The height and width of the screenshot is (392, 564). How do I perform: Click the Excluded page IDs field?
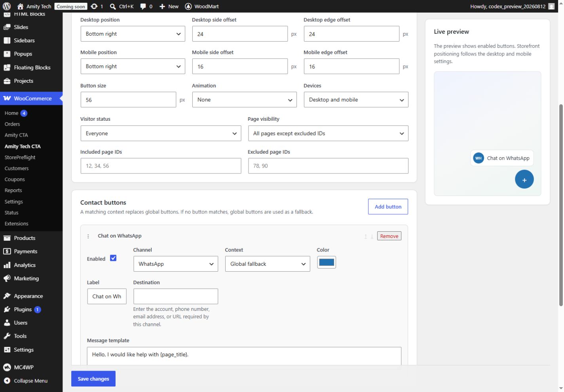328,166
